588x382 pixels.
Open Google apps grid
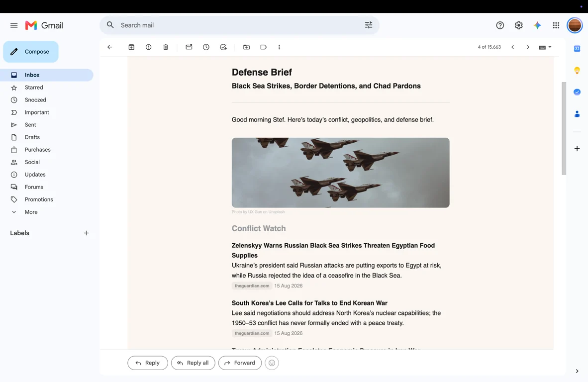pyautogui.click(x=556, y=25)
